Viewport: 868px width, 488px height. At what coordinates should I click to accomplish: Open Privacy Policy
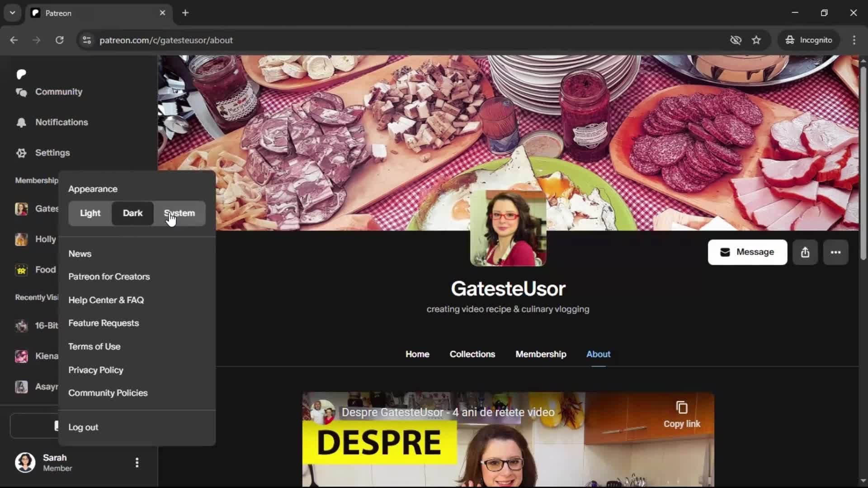(96, 370)
